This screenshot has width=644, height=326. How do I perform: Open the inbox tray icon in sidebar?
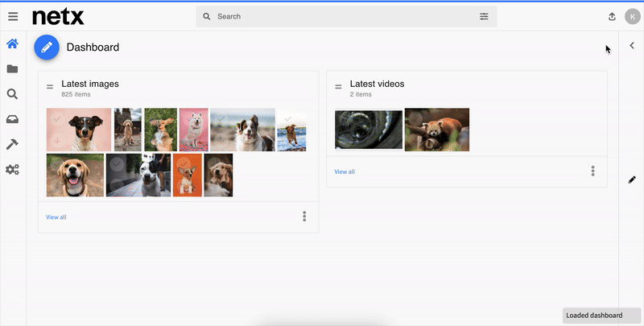(12, 119)
